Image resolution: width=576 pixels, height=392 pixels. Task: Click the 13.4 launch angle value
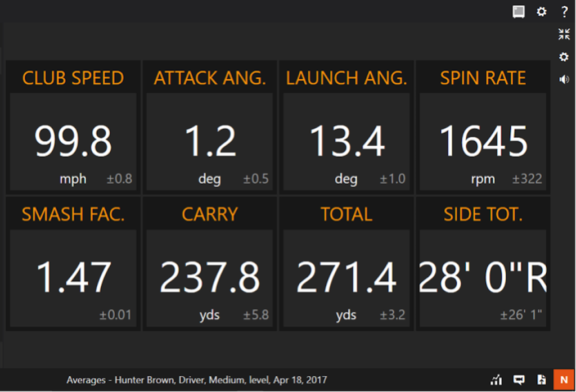click(346, 141)
